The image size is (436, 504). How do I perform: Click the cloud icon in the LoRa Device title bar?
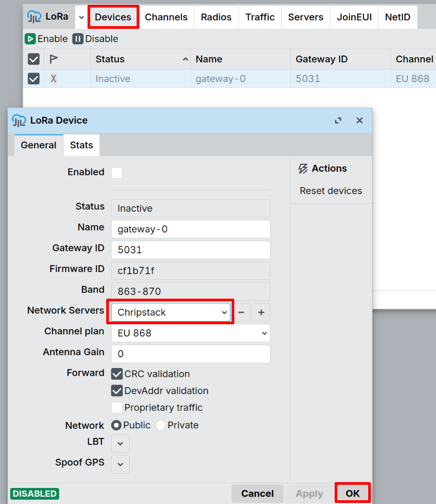(17, 120)
